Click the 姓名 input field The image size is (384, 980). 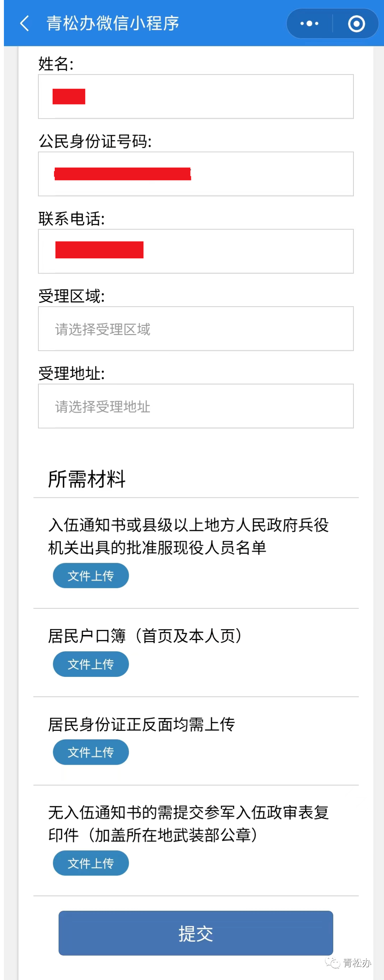coord(196,97)
